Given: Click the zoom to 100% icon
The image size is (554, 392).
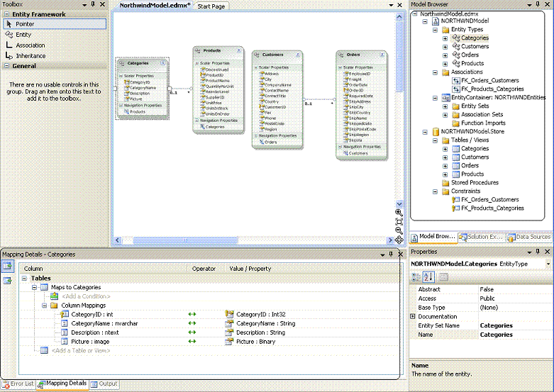Looking at the screenshot, I should click(x=399, y=222).
